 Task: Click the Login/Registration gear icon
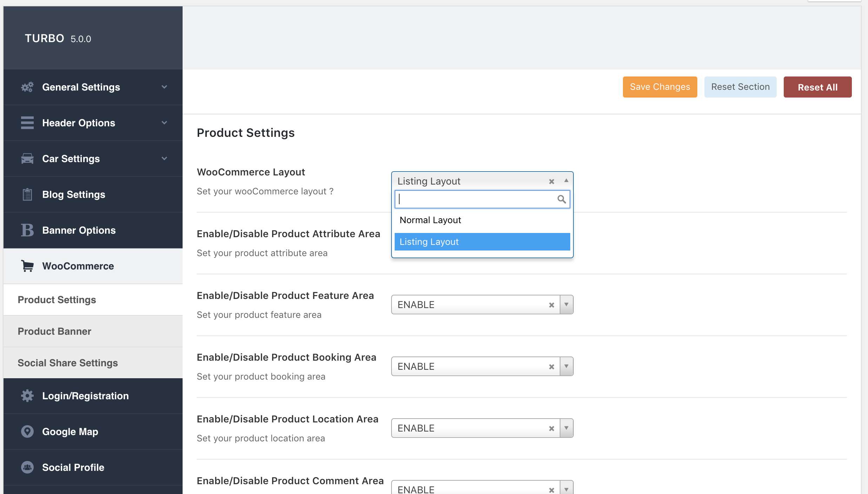coord(27,396)
